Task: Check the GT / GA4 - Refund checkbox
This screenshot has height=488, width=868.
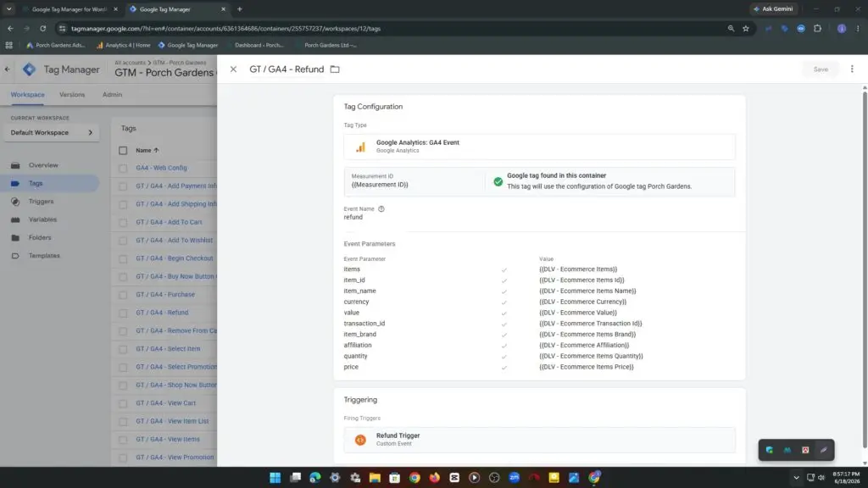Action: 123,313
